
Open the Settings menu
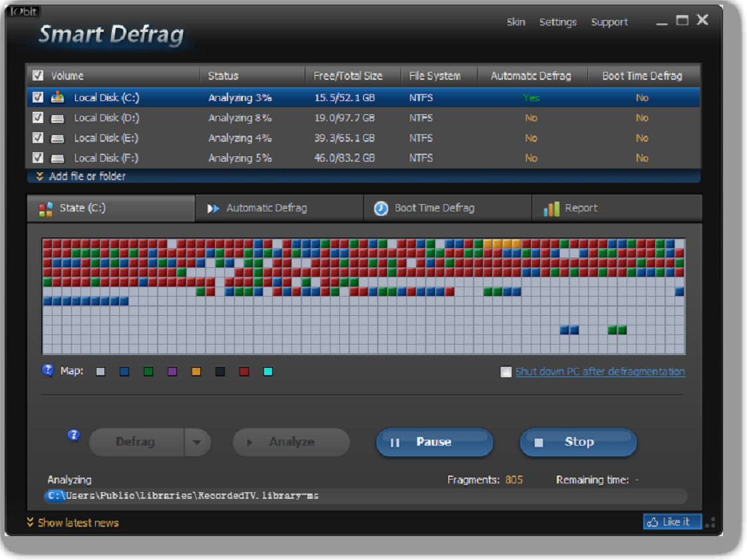point(558,22)
